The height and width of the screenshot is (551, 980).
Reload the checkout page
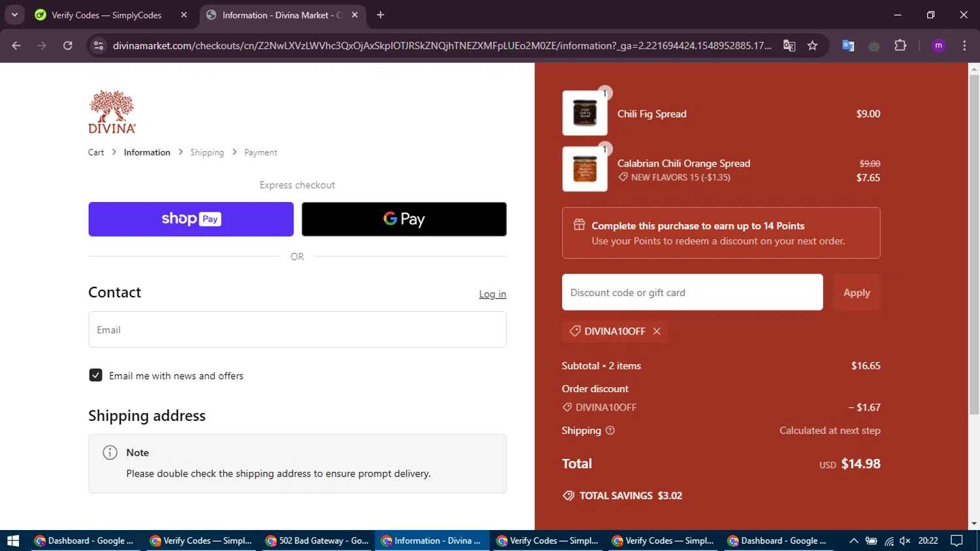pyautogui.click(x=68, y=45)
